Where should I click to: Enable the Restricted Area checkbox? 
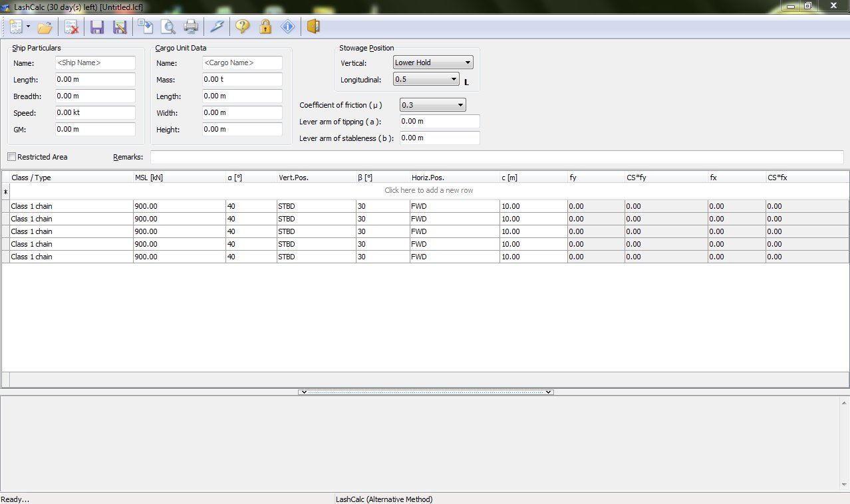(11, 156)
